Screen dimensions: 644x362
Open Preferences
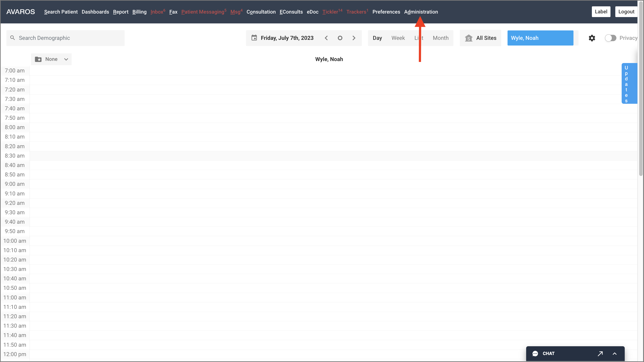click(386, 12)
